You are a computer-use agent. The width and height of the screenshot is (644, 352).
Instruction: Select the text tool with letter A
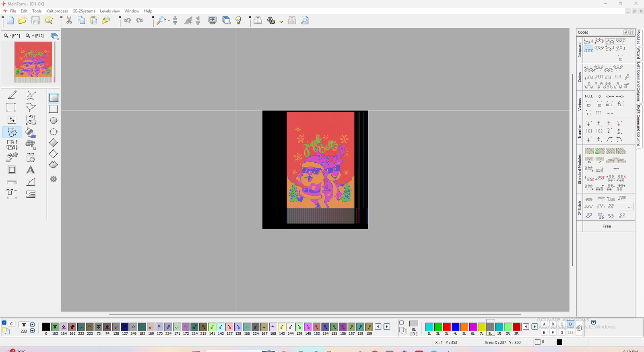(x=31, y=170)
